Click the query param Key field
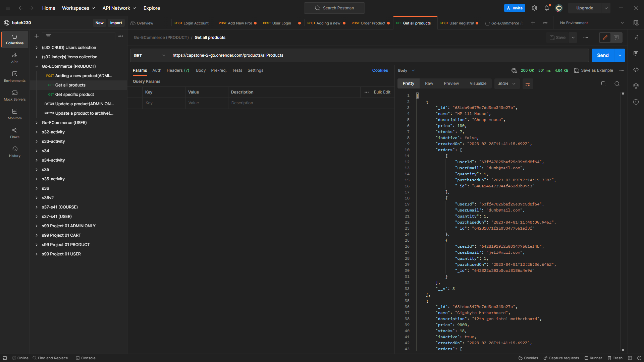This screenshot has height=362, width=644. pyautogui.click(x=163, y=103)
